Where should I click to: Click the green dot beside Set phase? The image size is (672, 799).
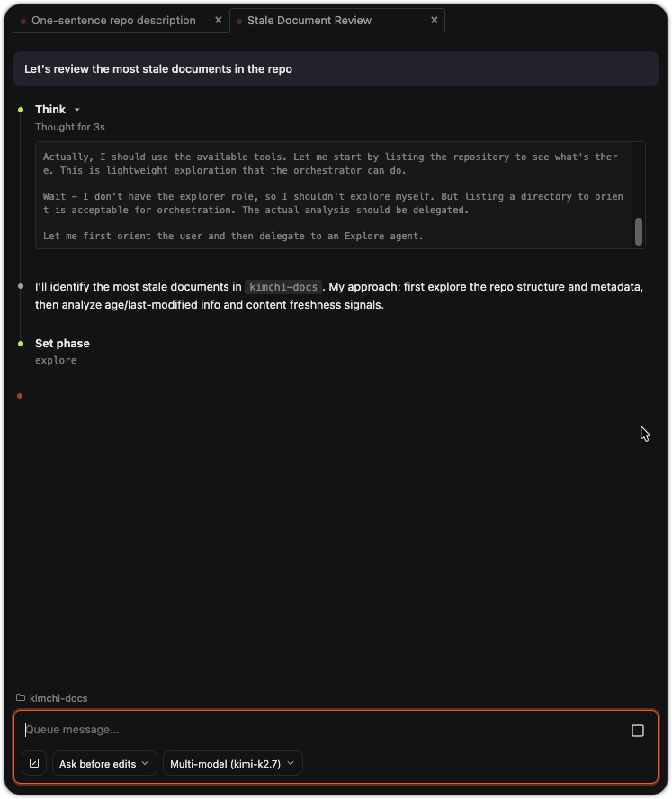point(21,344)
